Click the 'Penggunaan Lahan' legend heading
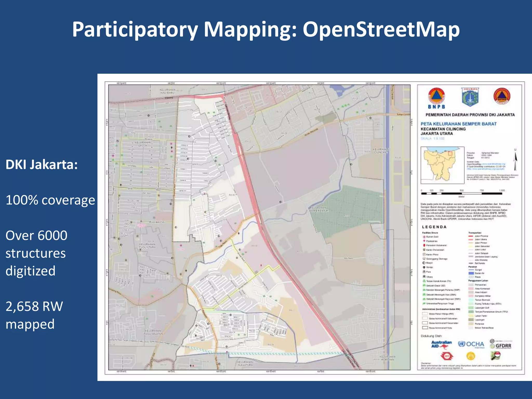Screen dimensions: 532x399 click(x=478, y=281)
